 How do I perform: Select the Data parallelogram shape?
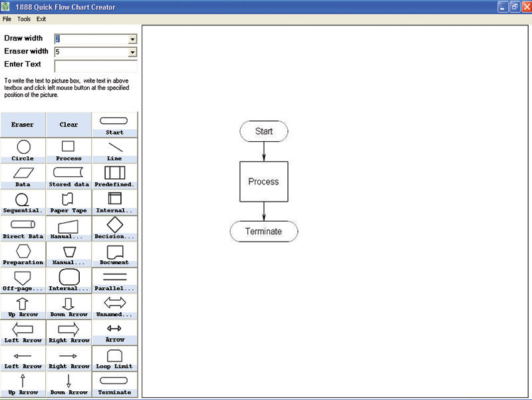23,176
